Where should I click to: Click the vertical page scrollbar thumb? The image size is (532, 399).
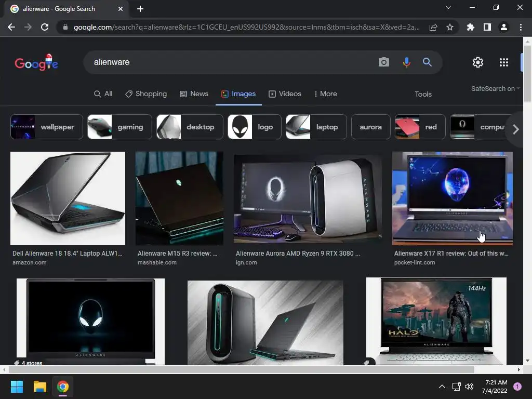tap(527, 73)
